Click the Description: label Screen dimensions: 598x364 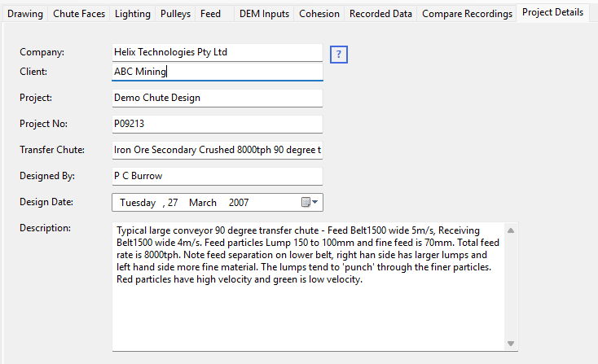45,228
